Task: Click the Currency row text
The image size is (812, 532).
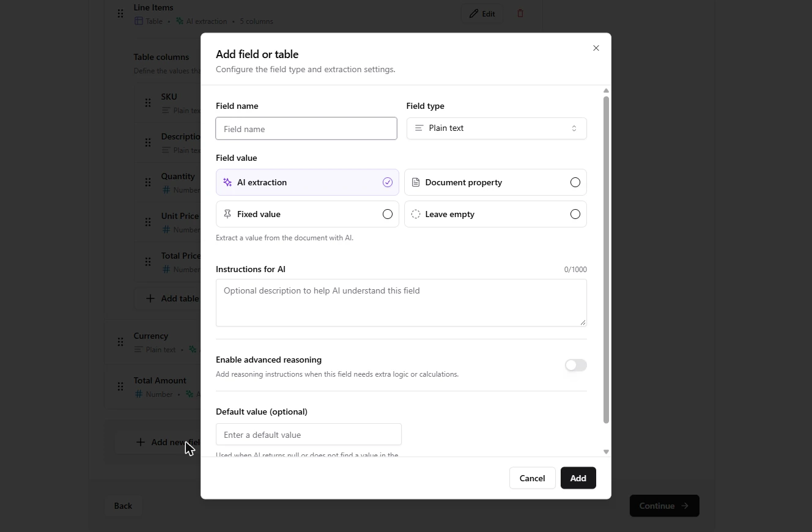Action: (151, 336)
